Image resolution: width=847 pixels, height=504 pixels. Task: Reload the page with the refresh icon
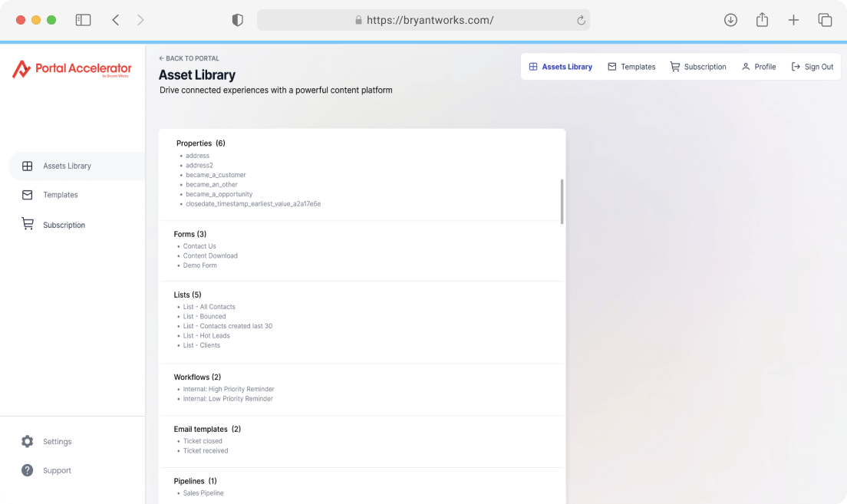point(581,20)
